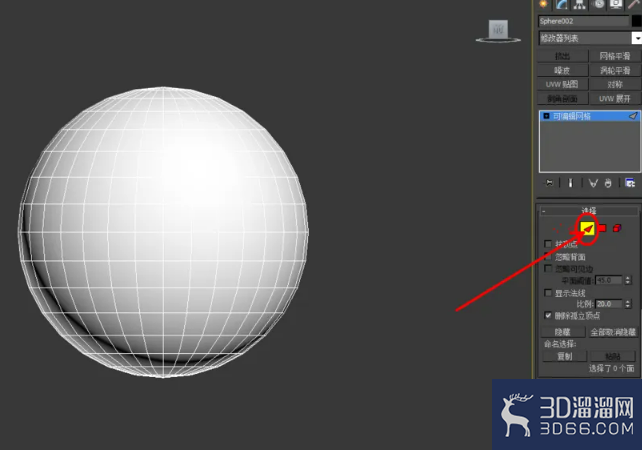
Task: Open the Display panel tab
Action: [x=616, y=4]
